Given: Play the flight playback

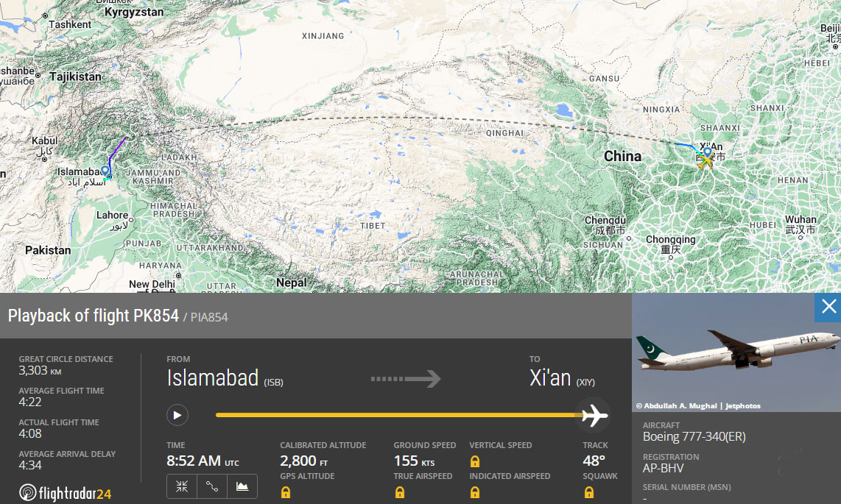Looking at the screenshot, I should point(177,415).
